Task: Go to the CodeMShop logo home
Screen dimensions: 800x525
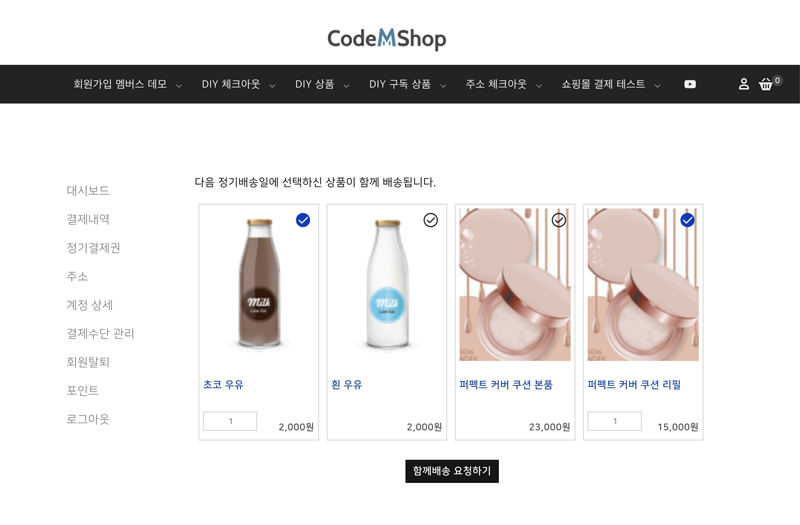Action: click(387, 39)
